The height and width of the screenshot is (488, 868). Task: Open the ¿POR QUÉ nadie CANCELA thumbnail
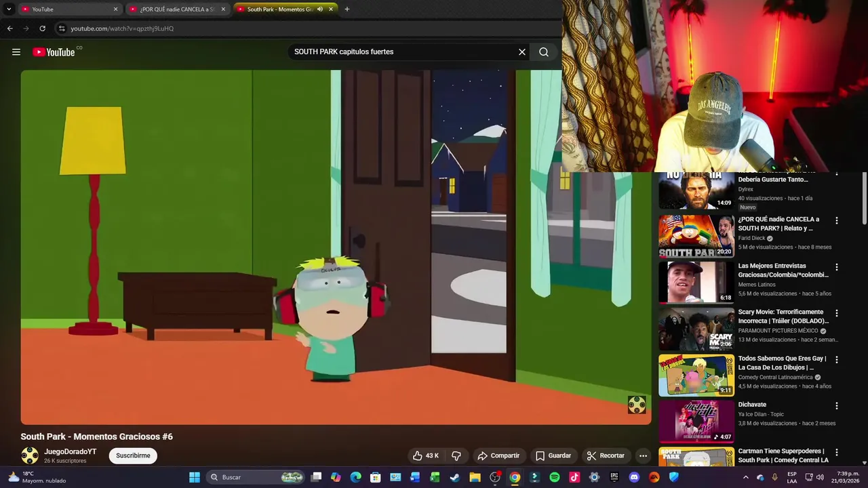click(x=696, y=237)
